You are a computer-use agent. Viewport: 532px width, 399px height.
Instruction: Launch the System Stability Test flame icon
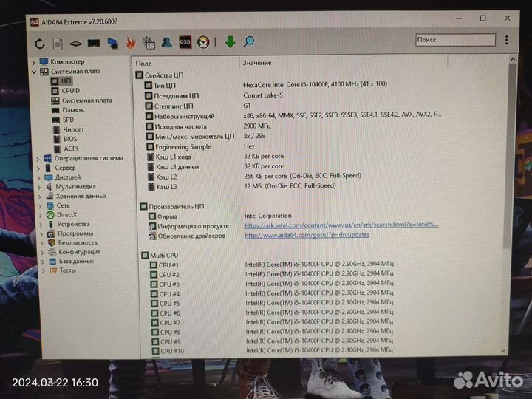(130, 43)
